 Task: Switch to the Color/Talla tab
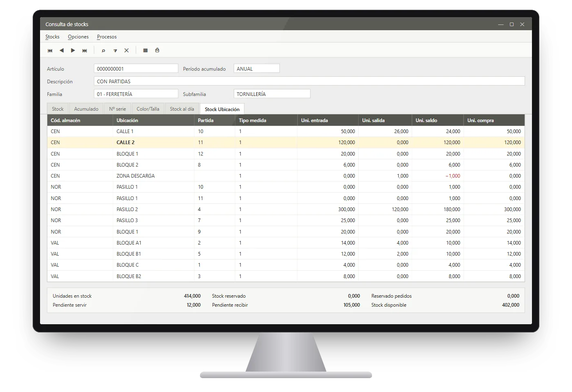click(x=148, y=109)
